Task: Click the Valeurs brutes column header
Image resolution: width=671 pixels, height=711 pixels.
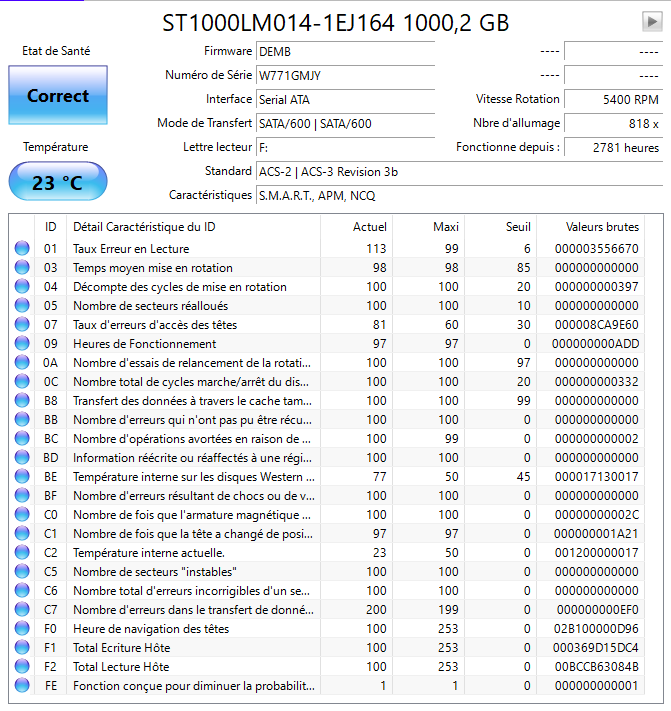Action: [591, 227]
